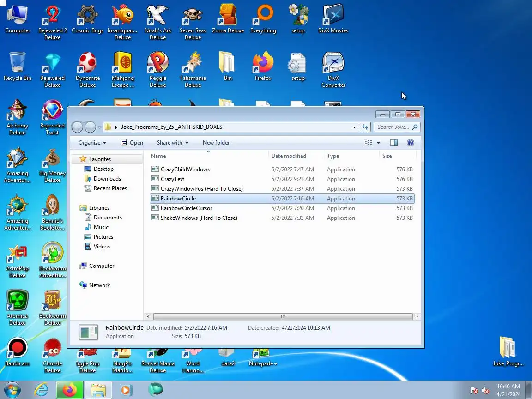Select Talismania Deluxe icon

click(193, 69)
